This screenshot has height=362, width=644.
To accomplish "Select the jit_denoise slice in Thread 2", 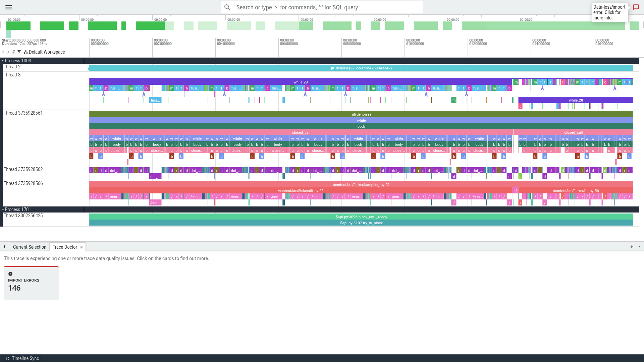I will coord(361,68).
